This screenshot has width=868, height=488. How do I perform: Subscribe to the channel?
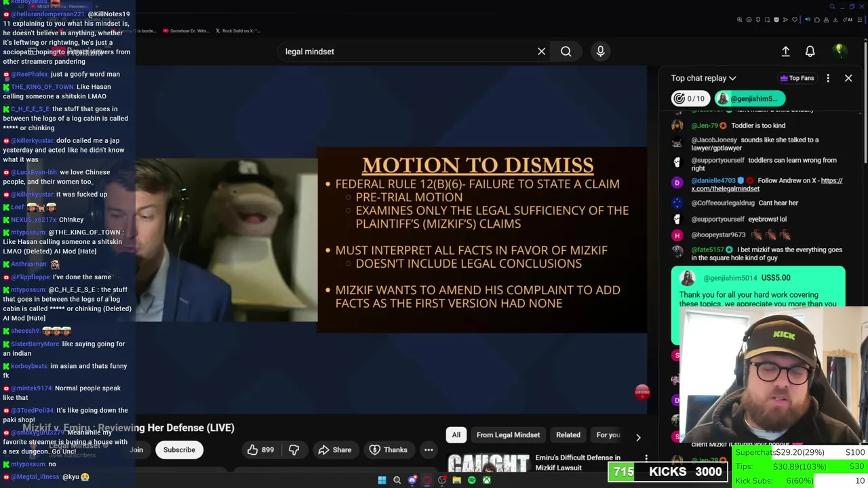[x=179, y=450]
